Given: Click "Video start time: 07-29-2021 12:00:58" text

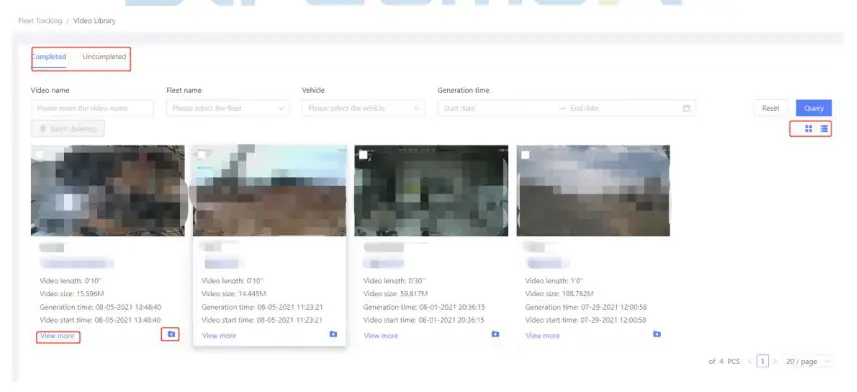Looking at the screenshot, I should tap(586, 320).
